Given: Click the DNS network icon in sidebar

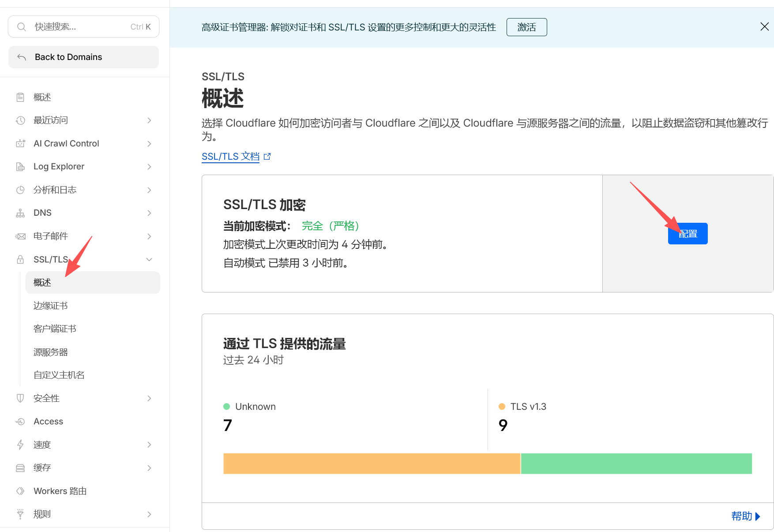Looking at the screenshot, I should pos(20,213).
